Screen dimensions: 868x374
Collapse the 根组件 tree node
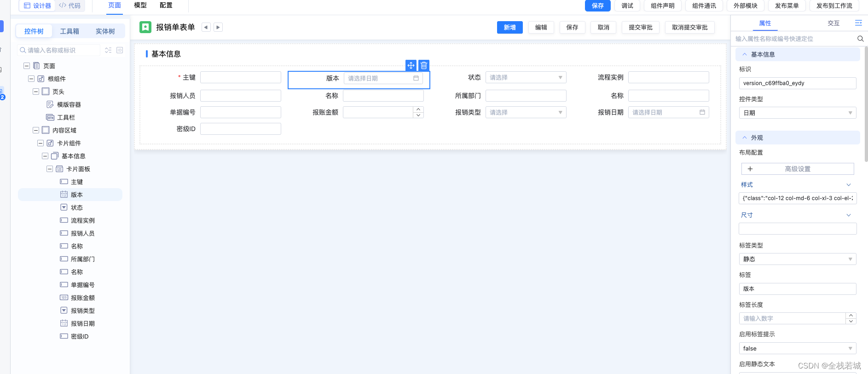pyautogui.click(x=31, y=79)
